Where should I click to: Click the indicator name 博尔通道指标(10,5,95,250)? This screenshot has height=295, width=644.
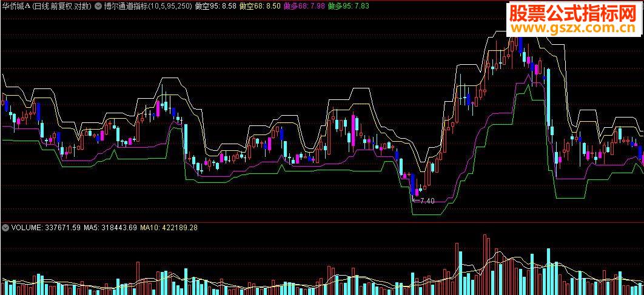[149, 6]
